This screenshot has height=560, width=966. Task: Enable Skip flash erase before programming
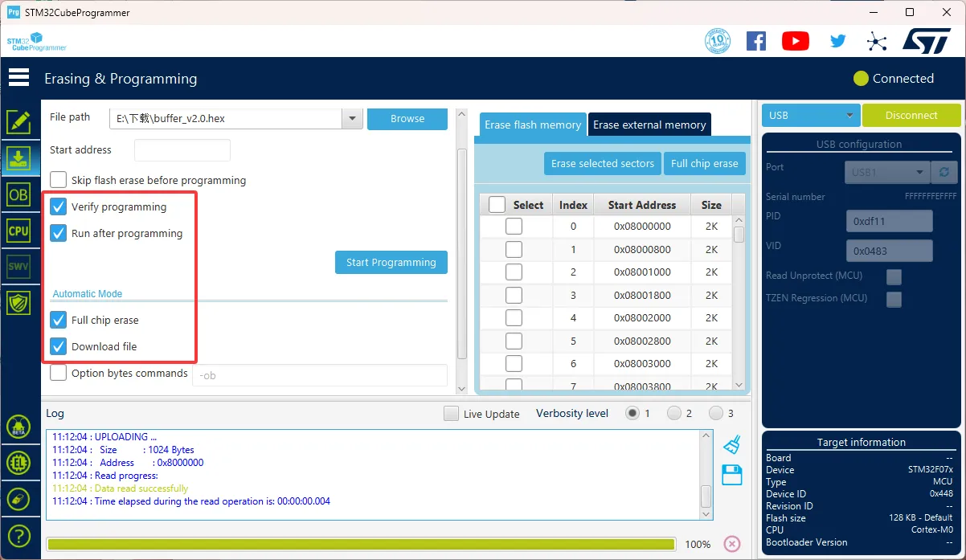point(59,180)
